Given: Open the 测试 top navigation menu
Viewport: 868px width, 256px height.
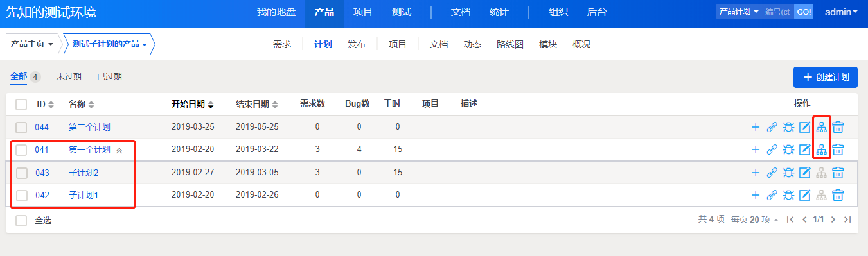Looking at the screenshot, I should pos(402,12).
